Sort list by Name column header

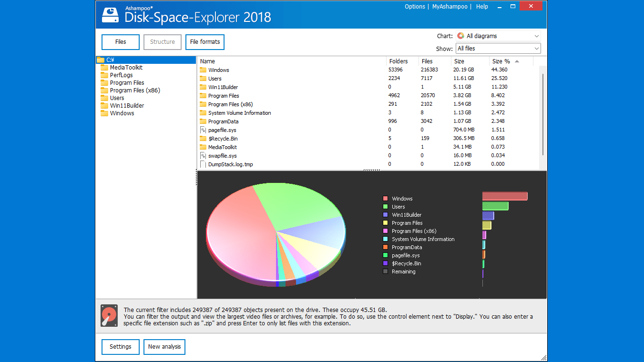click(292, 61)
